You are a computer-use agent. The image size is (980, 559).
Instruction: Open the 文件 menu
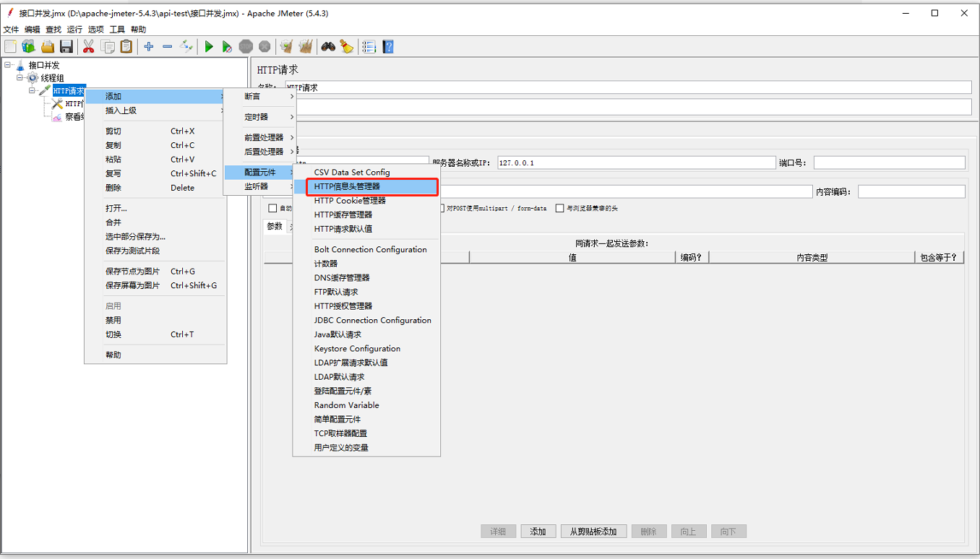pyautogui.click(x=11, y=30)
